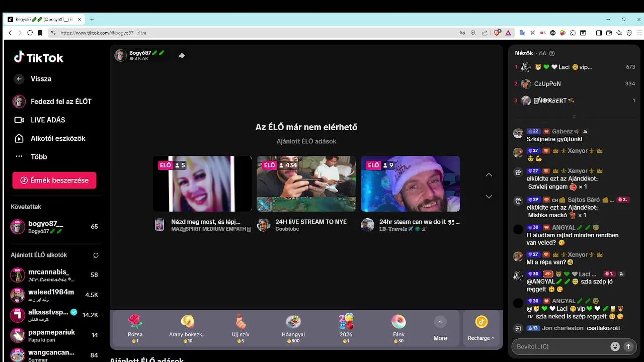
Task: Click Goubtube channel name
Action: point(287,229)
